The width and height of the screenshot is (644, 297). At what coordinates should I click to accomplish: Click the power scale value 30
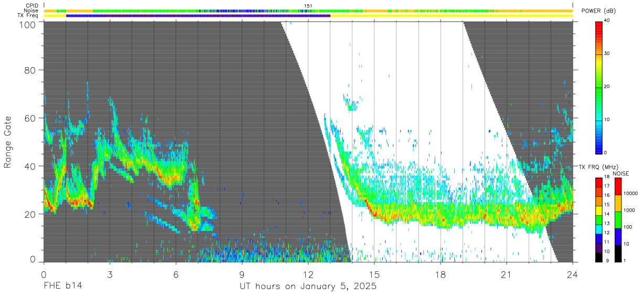[x=607, y=54]
